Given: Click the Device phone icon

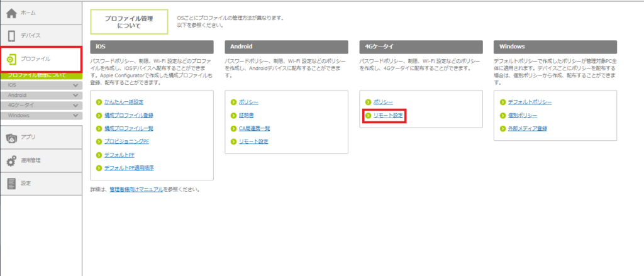Looking at the screenshot, I should pos(11,36).
